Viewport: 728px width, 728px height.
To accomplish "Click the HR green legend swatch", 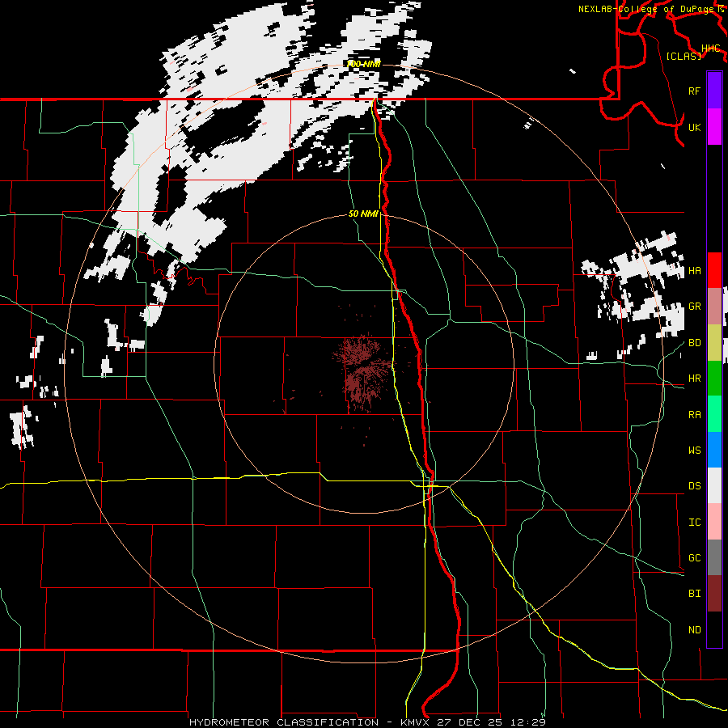I will tap(714, 379).
